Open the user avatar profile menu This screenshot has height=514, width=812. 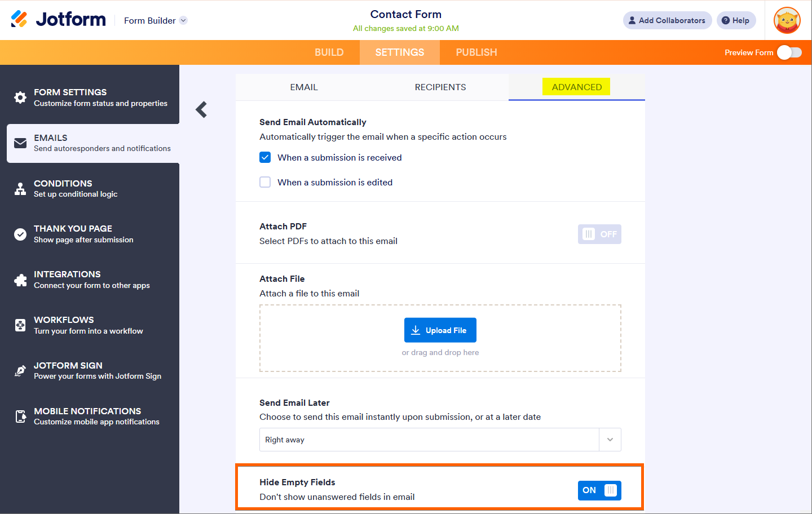787,21
